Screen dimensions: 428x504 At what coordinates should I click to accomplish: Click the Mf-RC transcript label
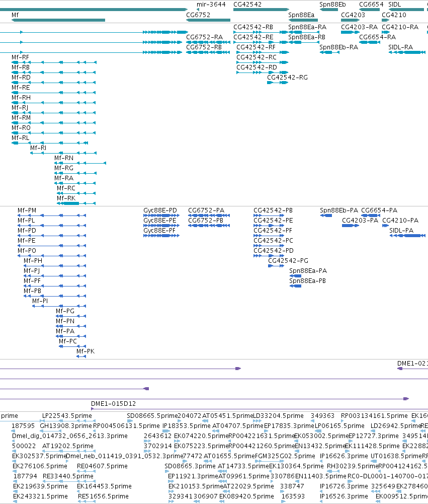[x=66, y=188]
